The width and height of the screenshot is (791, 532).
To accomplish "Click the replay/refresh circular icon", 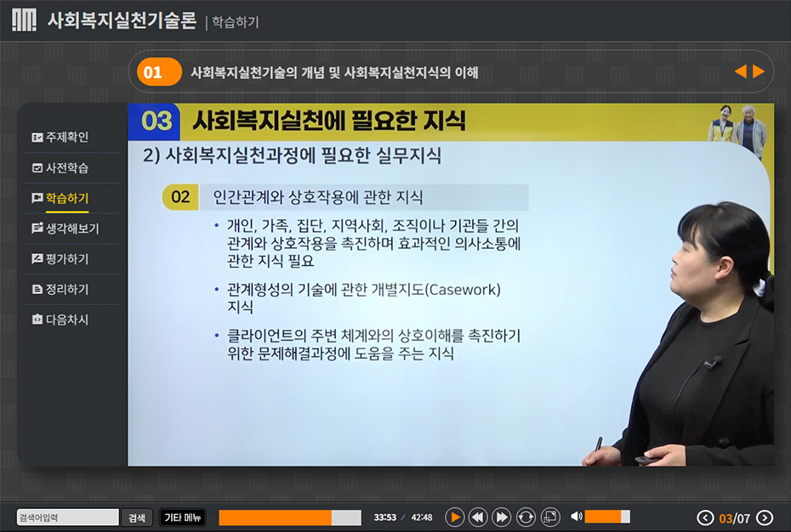I will point(526,517).
